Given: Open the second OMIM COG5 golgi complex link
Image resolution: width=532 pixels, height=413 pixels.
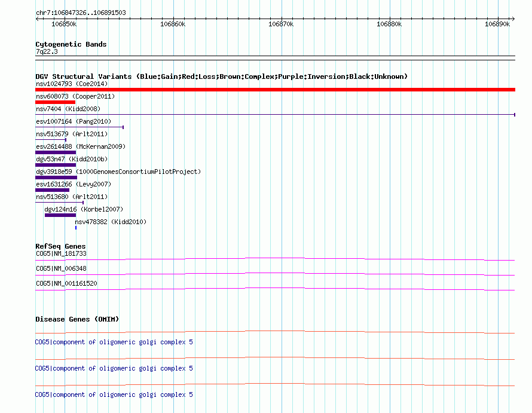Looking at the screenshot, I should (x=114, y=369).
